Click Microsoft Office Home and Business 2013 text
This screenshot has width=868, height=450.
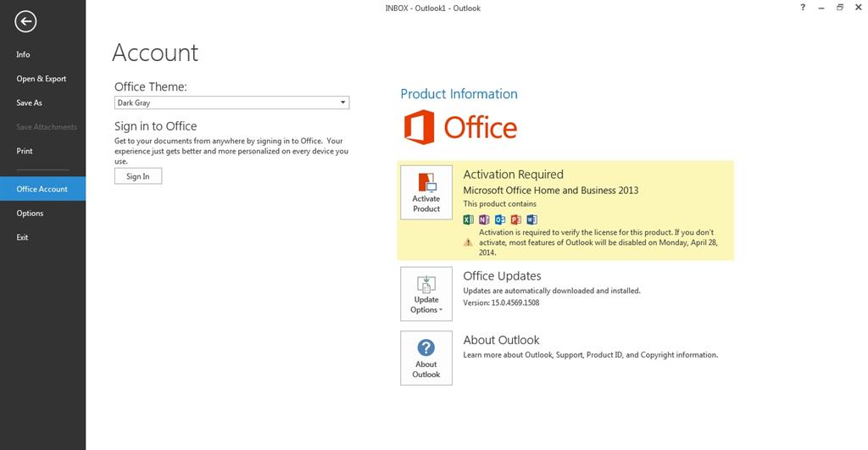[551, 190]
